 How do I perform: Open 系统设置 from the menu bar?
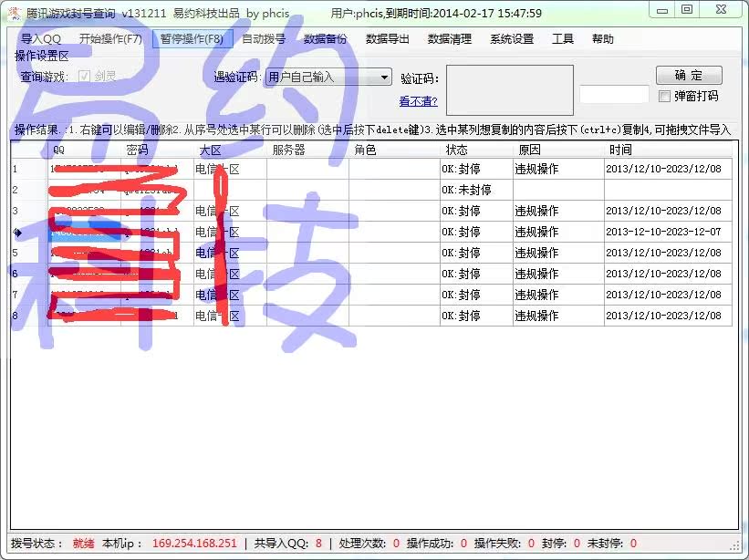512,39
